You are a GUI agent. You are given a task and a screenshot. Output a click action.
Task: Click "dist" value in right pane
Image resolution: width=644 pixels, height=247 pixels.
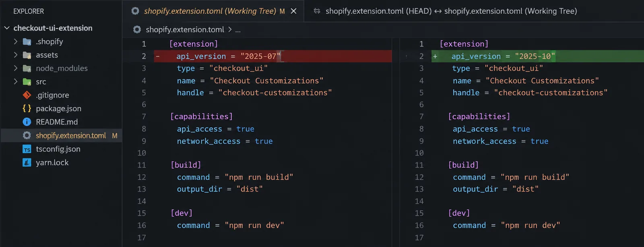[x=525, y=189]
